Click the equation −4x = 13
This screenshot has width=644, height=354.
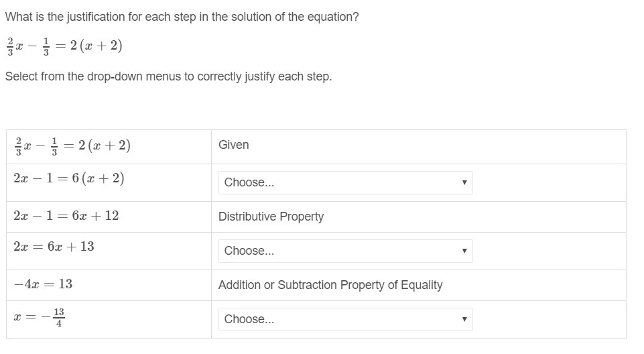click(43, 284)
